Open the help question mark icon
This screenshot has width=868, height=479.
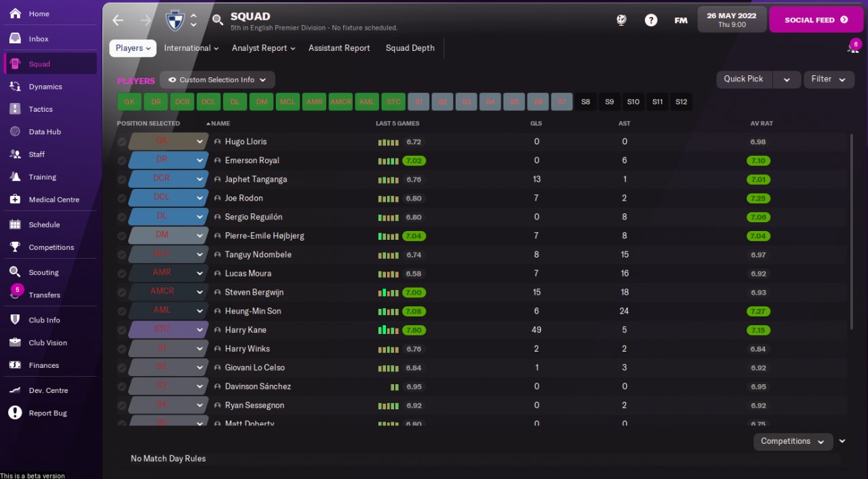click(651, 20)
